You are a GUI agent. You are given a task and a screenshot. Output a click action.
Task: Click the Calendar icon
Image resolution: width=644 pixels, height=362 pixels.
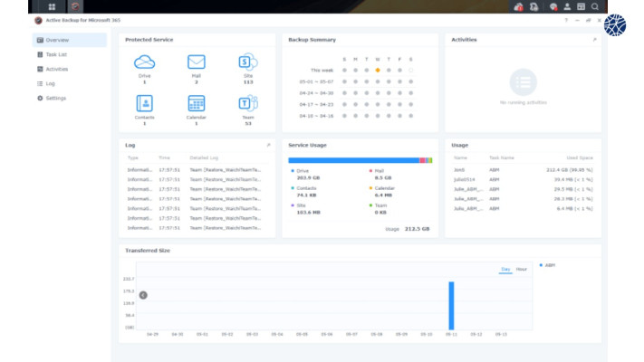pyautogui.click(x=197, y=103)
